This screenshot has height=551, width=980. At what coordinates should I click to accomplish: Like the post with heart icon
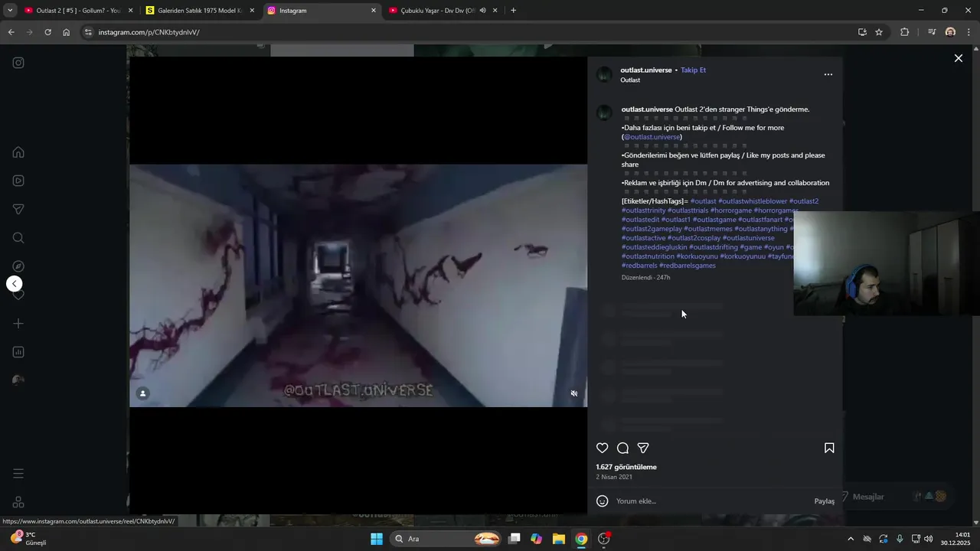tap(603, 448)
